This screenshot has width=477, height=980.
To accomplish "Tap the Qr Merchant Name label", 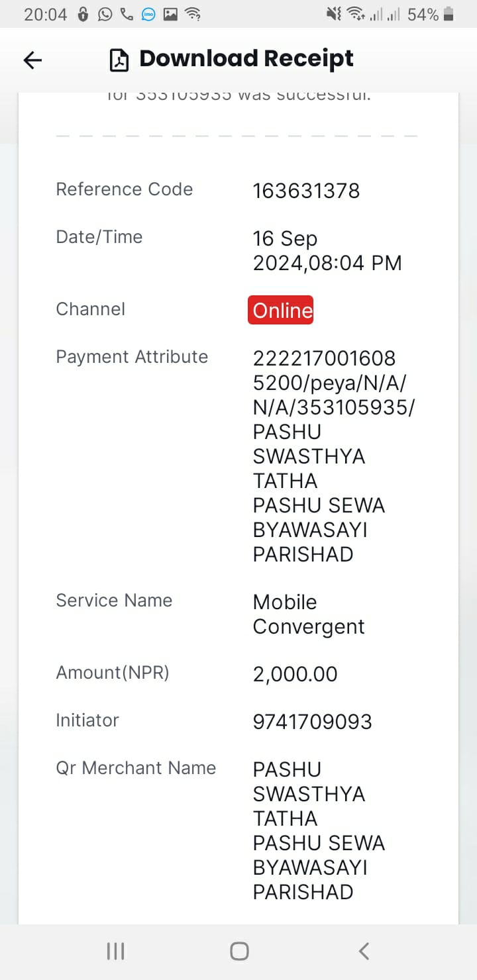I will tap(136, 768).
